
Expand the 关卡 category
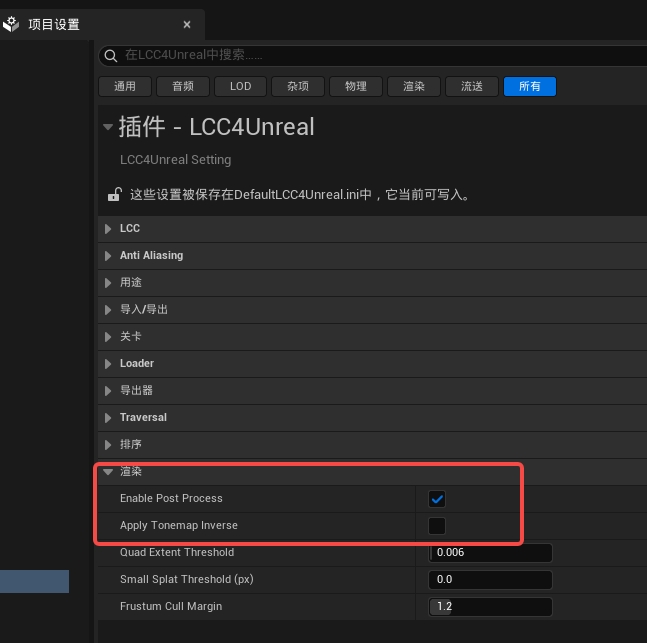(108, 337)
